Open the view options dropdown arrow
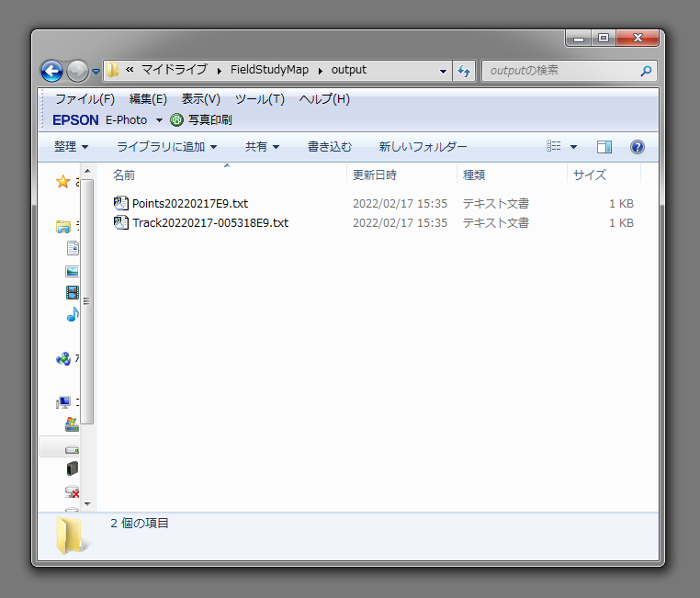700x598 pixels. click(573, 147)
